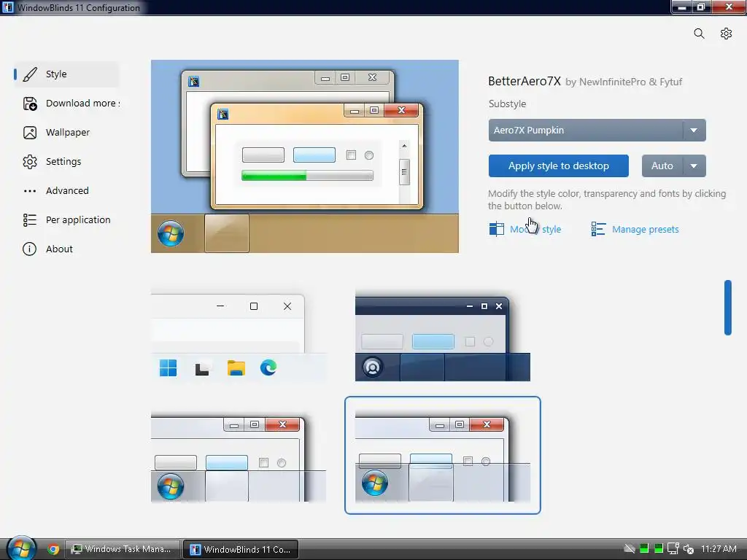Click the Auto mode button

[x=662, y=166]
